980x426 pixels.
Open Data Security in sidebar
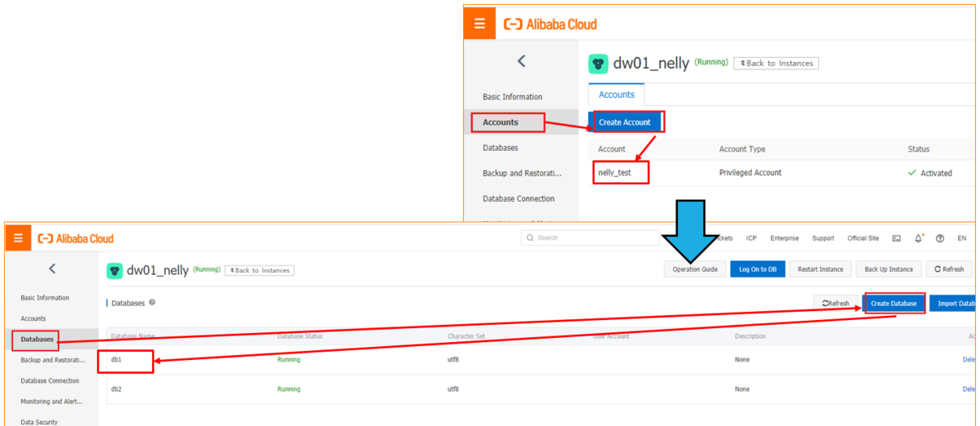pyautogui.click(x=39, y=422)
